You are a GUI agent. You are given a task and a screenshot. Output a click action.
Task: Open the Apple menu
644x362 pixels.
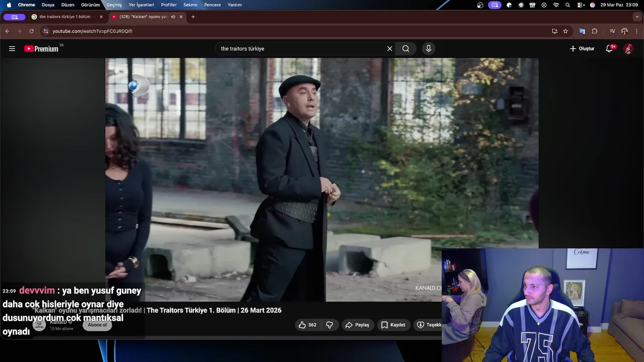click(9, 5)
